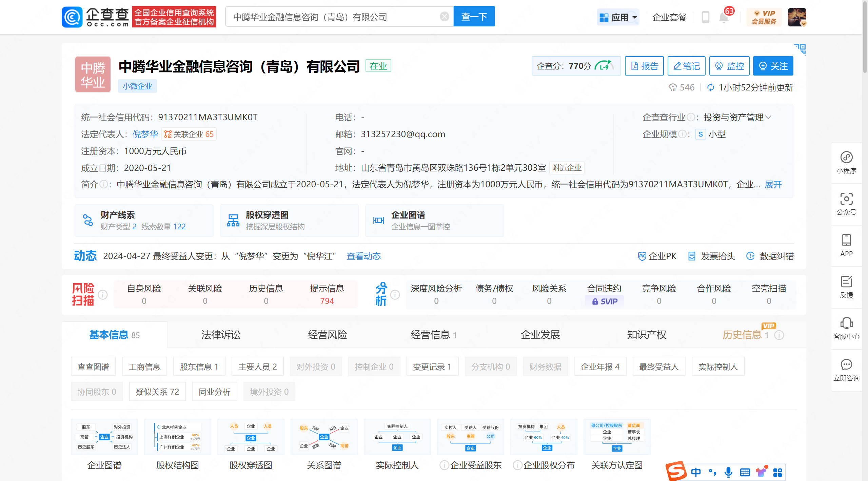Click info icon beside 历史信息 tab
The height and width of the screenshot is (481, 868).
click(779, 335)
